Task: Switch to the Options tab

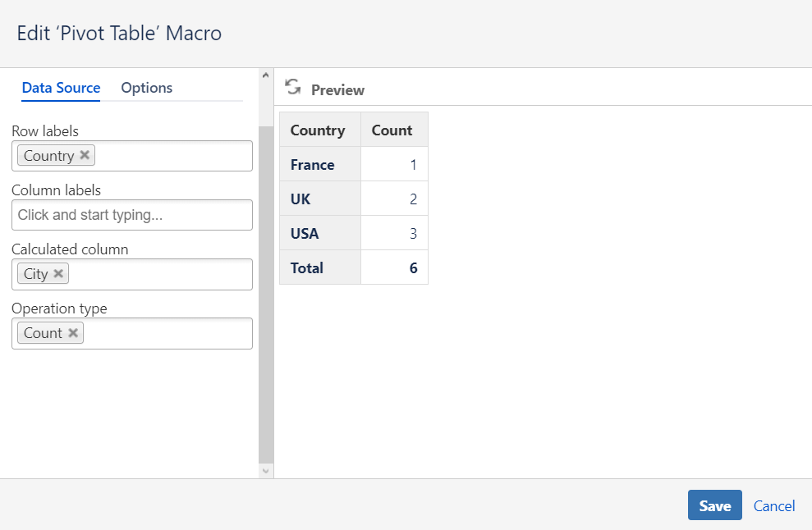Action: pos(146,88)
